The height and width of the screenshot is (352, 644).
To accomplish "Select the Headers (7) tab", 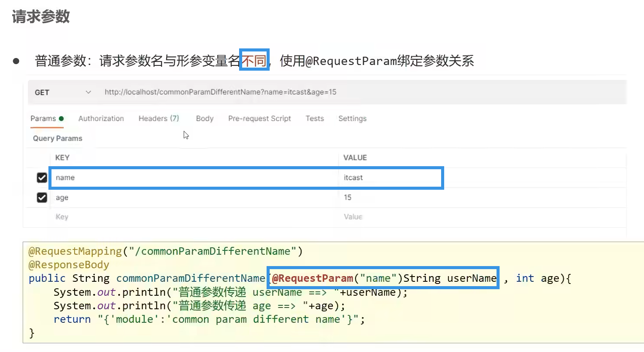I will 159,119.
